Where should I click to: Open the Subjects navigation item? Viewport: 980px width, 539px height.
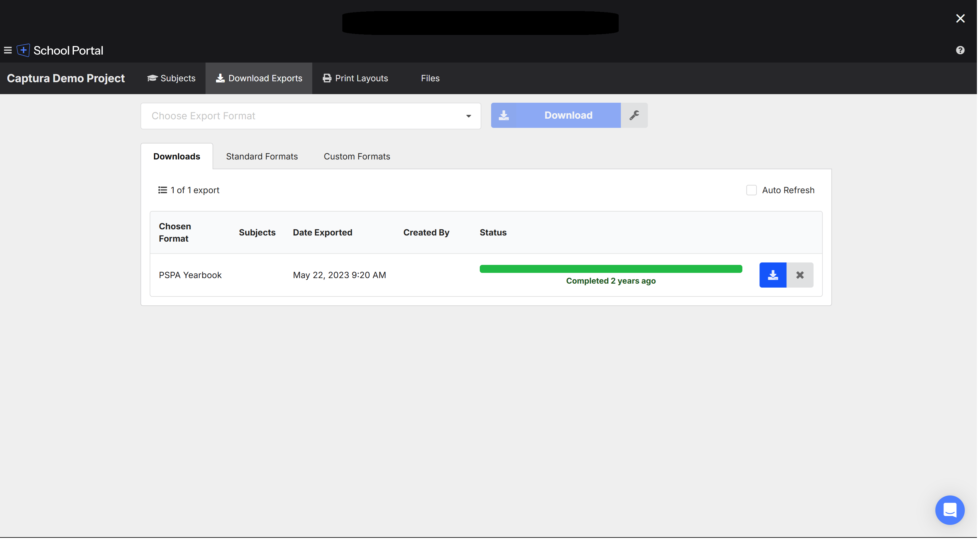[x=171, y=78]
